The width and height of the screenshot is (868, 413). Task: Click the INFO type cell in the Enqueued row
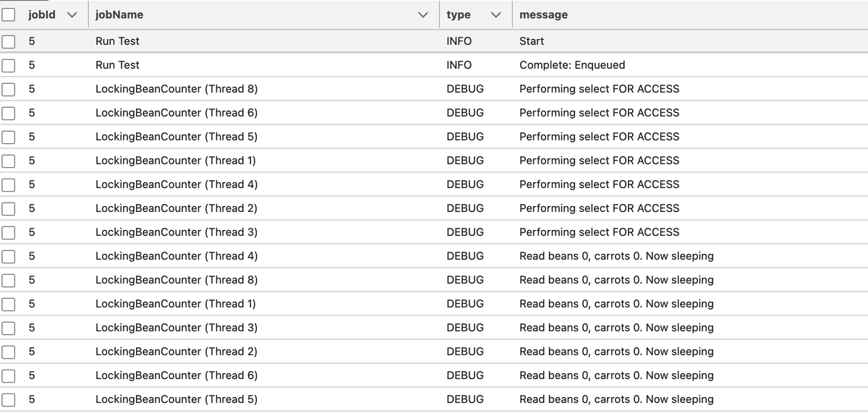(459, 65)
